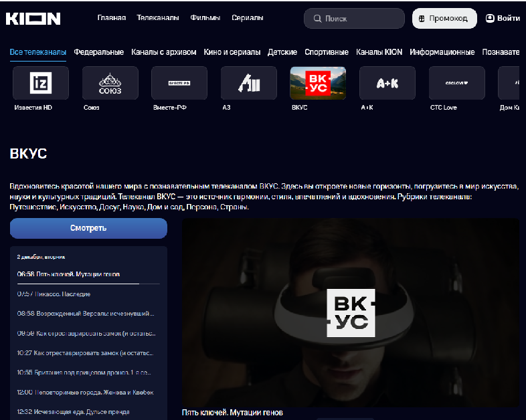
Task: Switch to Каналы KION tab
Action: pyautogui.click(x=379, y=52)
